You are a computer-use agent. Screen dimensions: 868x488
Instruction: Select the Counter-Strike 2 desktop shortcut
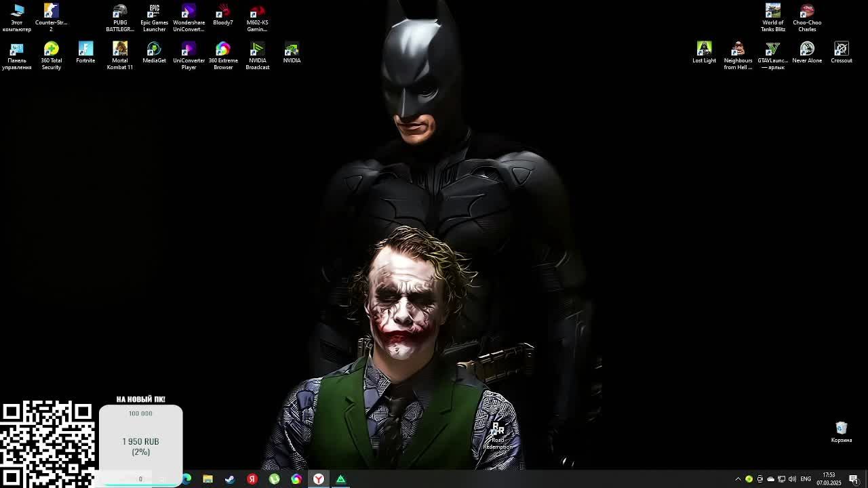coord(51,18)
